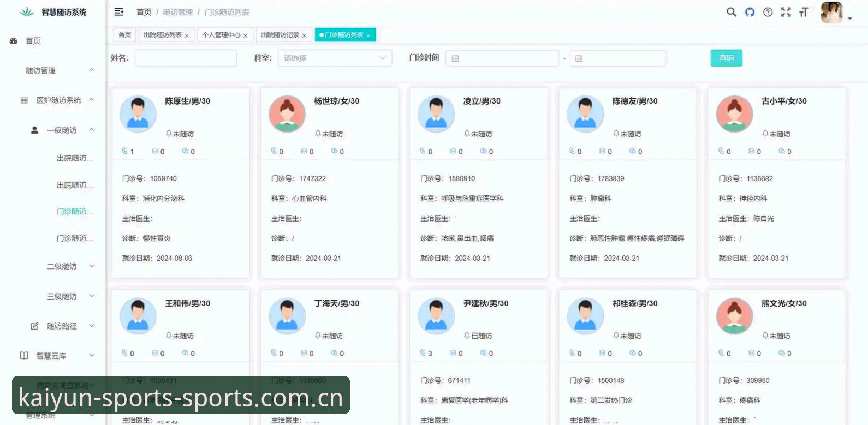Viewport: 868px width, 425px height.
Task: Close the 出院随访记录 tab
Action: tap(304, 35)
